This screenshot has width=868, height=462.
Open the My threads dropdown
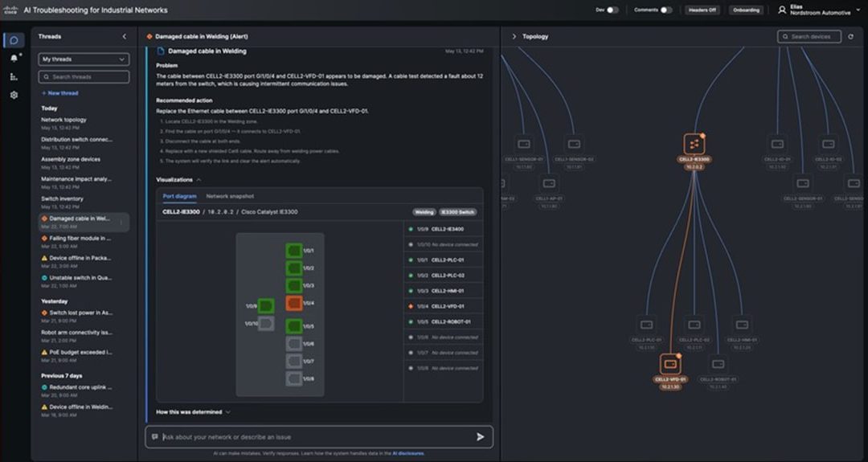pos(84,59)
